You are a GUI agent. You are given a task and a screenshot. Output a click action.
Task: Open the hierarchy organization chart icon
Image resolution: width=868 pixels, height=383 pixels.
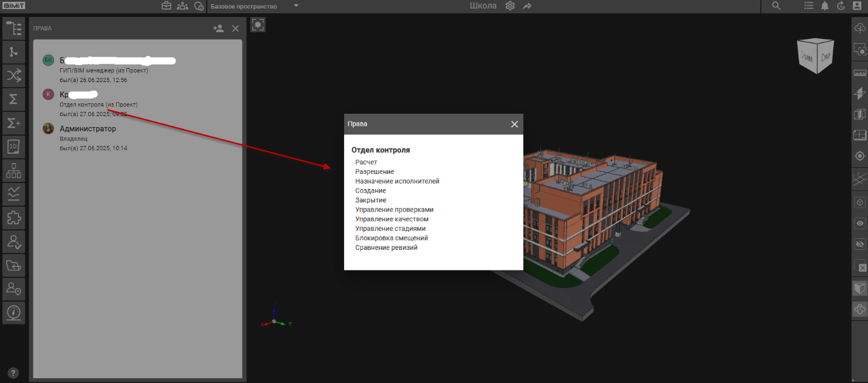13,170
